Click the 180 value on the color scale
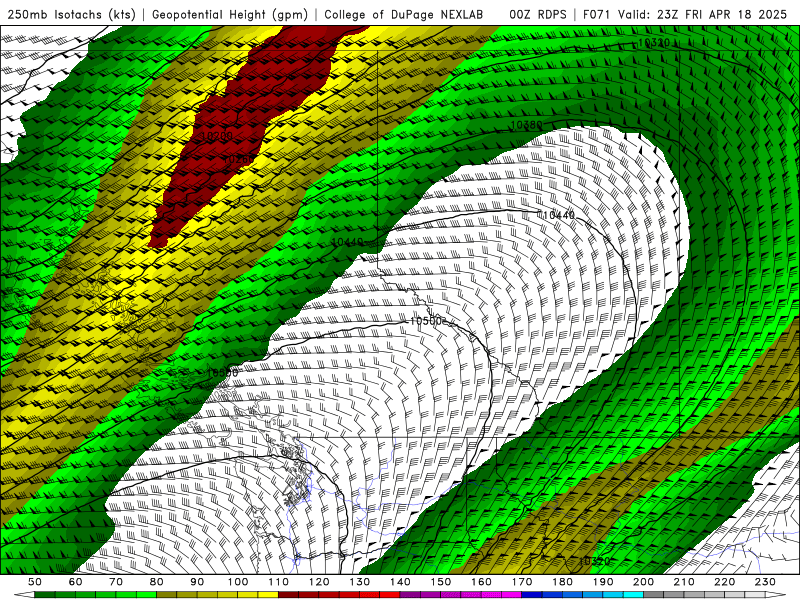 (562, 582)
